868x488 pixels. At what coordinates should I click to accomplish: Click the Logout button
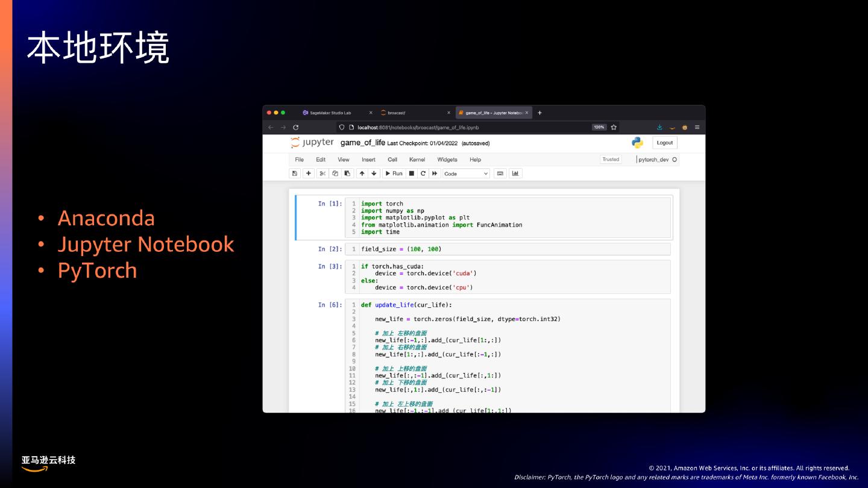coord(664,143)
